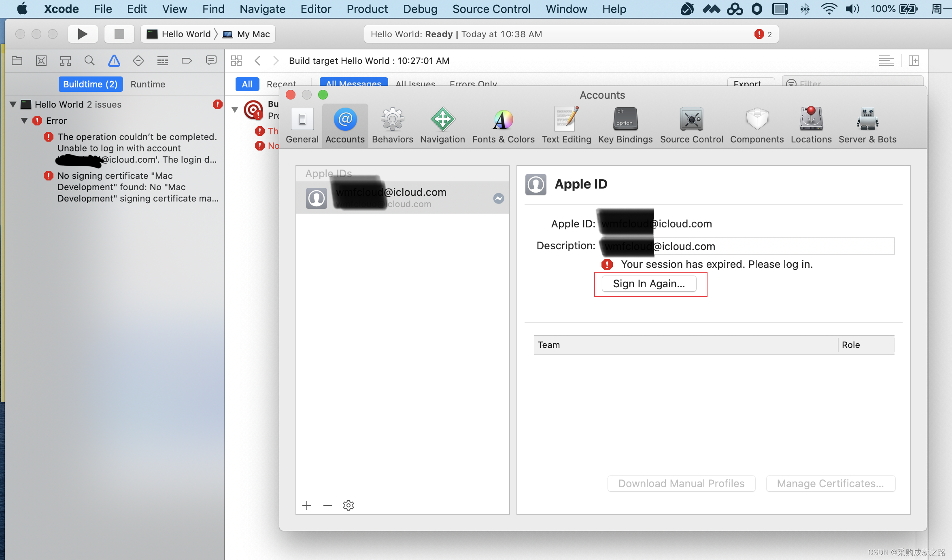Show the Project navigator
The width and height of the screenshot is (952, 560).
coord(17,61)
